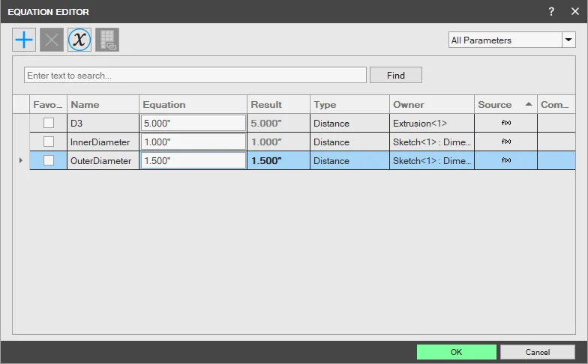Sort by the Favorites column header
The image size is (588, 364).
pyautogui.click(x=48, y=105)
